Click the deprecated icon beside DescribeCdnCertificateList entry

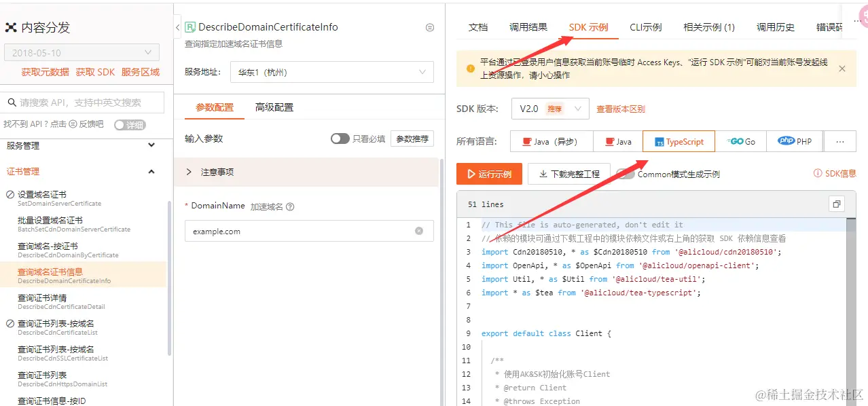(x=10, y=324)
